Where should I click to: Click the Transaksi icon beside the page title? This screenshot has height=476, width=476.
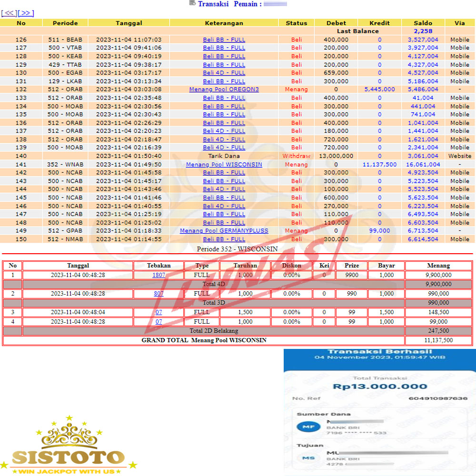coord(192,3)
